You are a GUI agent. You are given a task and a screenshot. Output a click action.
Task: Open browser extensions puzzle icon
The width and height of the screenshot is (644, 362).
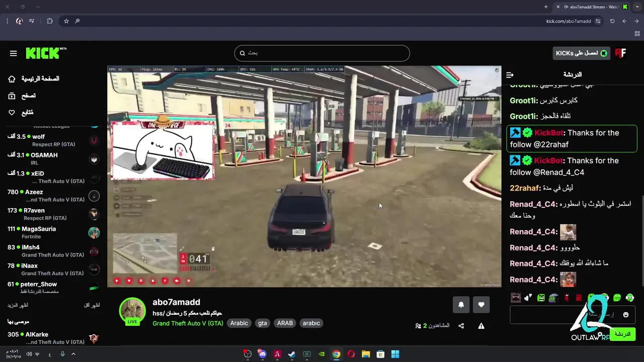[x=49, y=21]
